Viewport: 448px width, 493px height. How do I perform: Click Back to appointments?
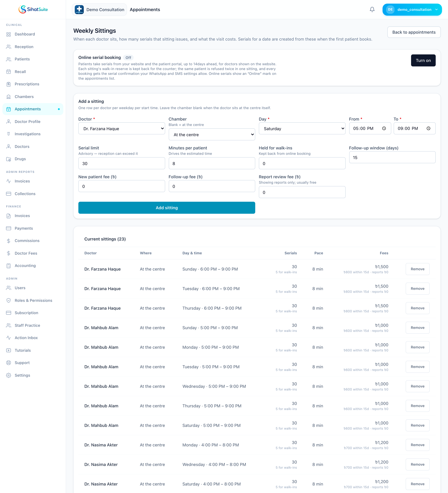pos(414,32)
